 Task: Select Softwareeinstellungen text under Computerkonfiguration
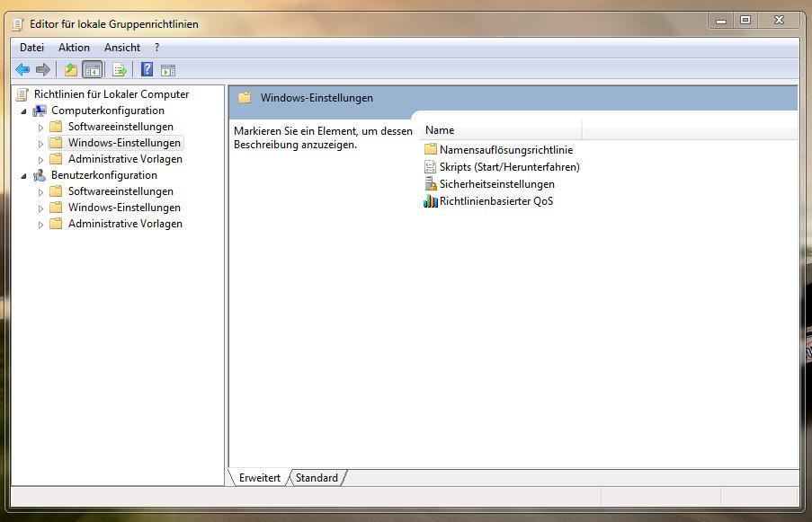pos(120,127)
